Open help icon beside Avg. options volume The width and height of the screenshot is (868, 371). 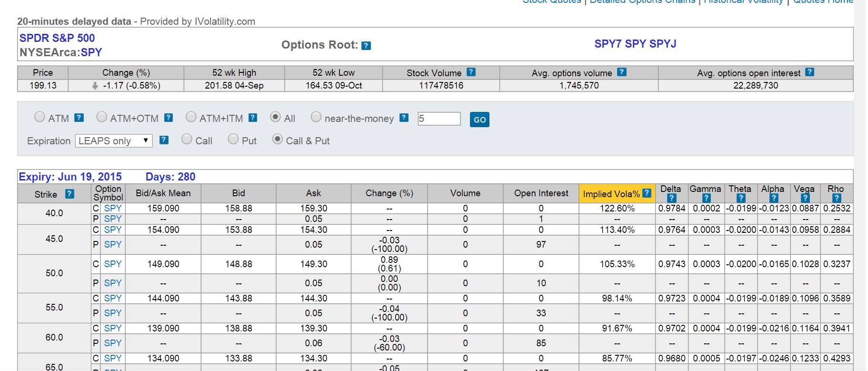(x=621, y=72)
